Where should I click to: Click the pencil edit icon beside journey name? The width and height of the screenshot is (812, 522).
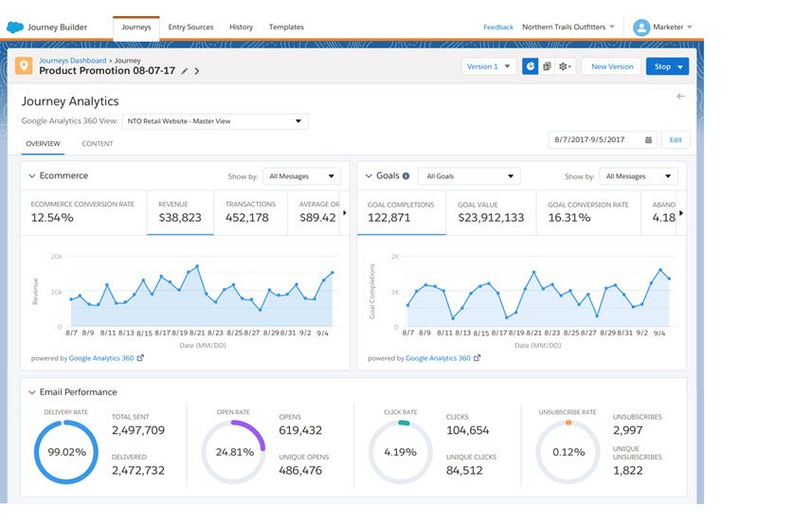(185, 71)
